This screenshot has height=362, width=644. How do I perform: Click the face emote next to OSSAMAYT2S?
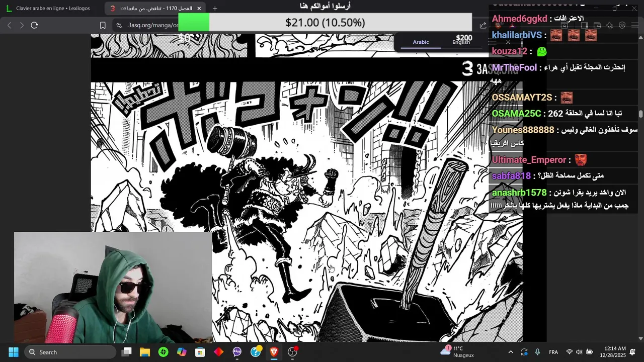567,98
